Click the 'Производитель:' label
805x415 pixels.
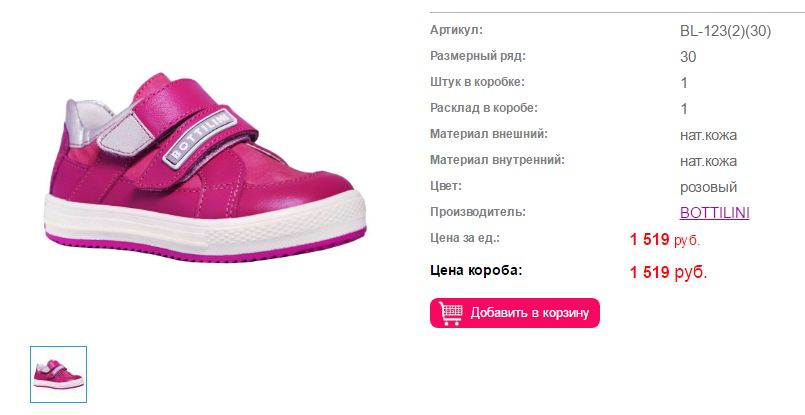478,212
